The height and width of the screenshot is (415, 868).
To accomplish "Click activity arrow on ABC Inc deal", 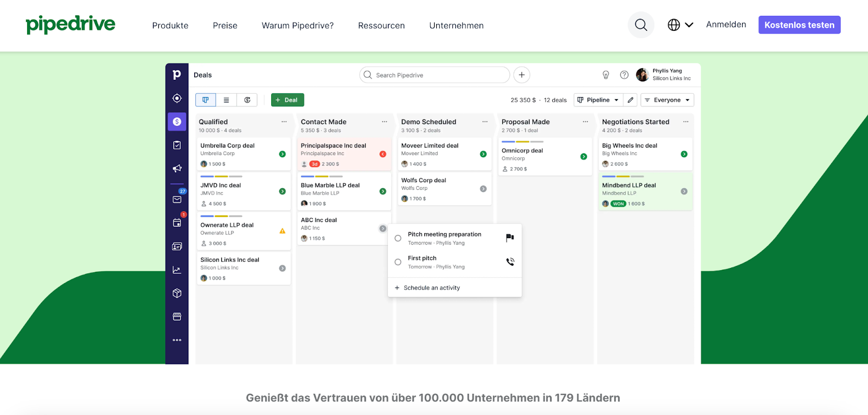I will [x=382, y=228].
